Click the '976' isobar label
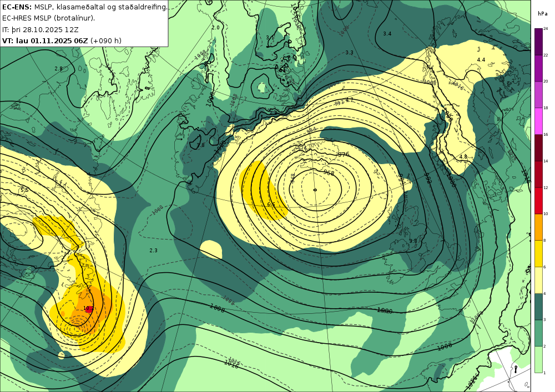This screenshot has height=392, width=555. point(344,155)
